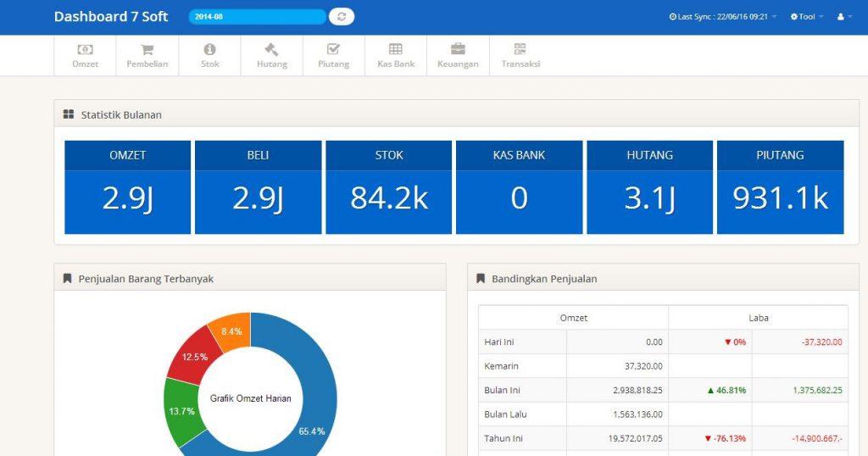
Task: Click the Omzet money icon
Action: [x=85, y=49]
